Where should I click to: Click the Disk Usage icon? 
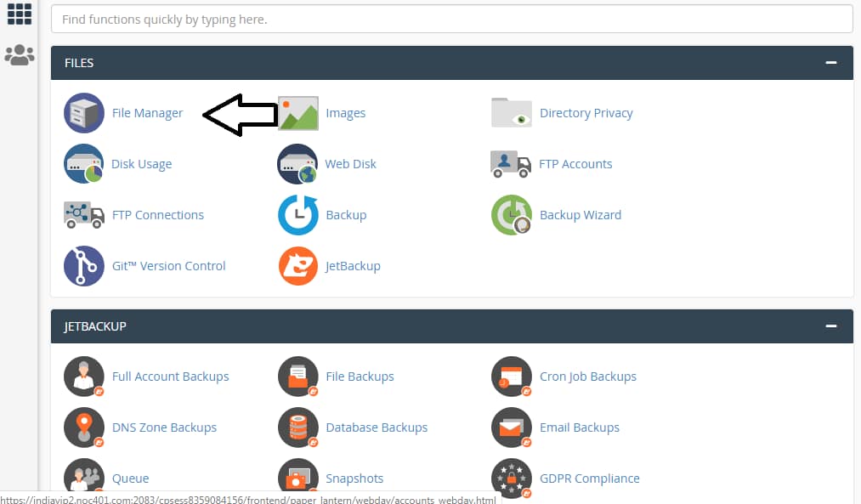[x=84, y=164]
